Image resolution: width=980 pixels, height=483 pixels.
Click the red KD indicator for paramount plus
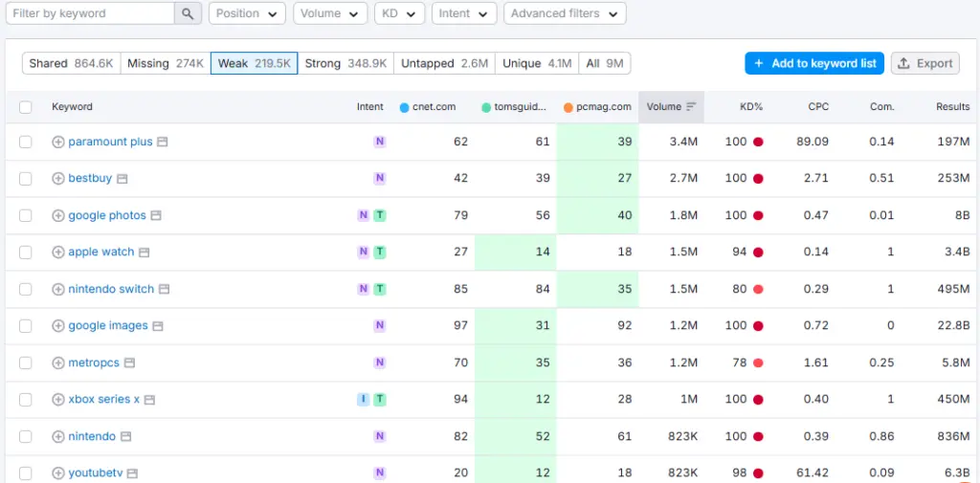(758, 142)
